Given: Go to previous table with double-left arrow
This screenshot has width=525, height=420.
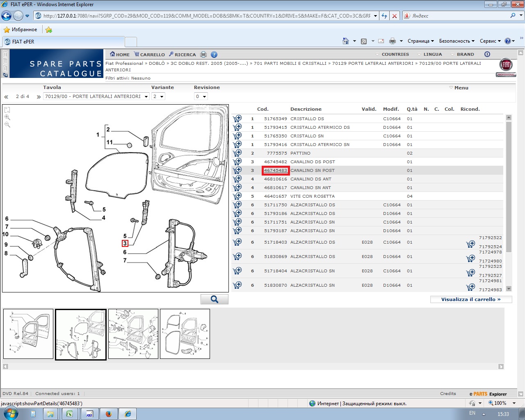Looking at the screenshot, I should click(x=6, y=97).
